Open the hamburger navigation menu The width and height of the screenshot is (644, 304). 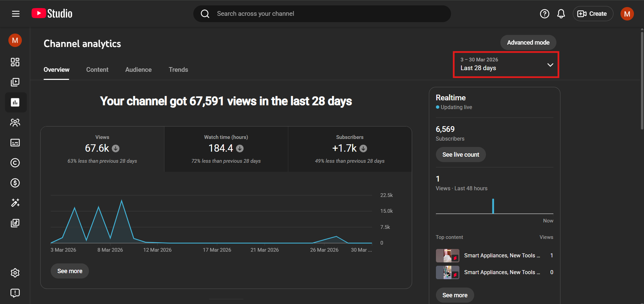(15, 14)
